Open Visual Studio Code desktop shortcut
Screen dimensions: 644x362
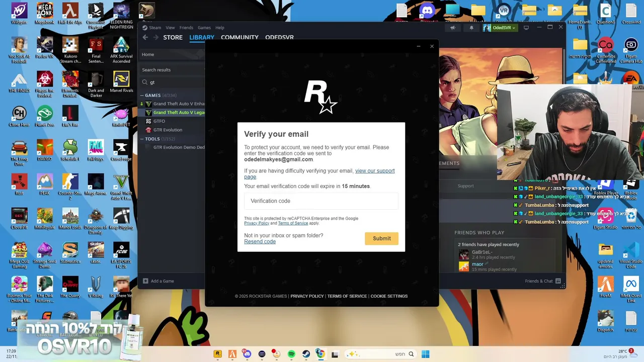tap(631, 255)
